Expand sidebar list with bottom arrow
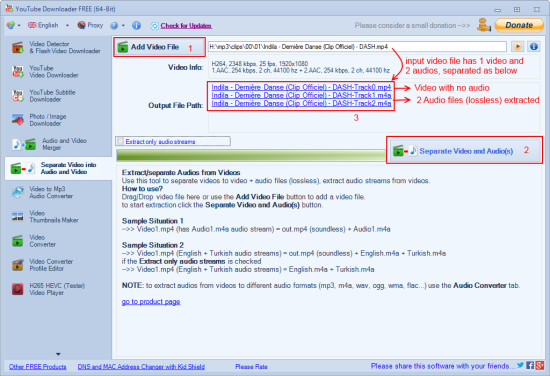The height and width of the screenshot is (376, 550). point(58,354)
